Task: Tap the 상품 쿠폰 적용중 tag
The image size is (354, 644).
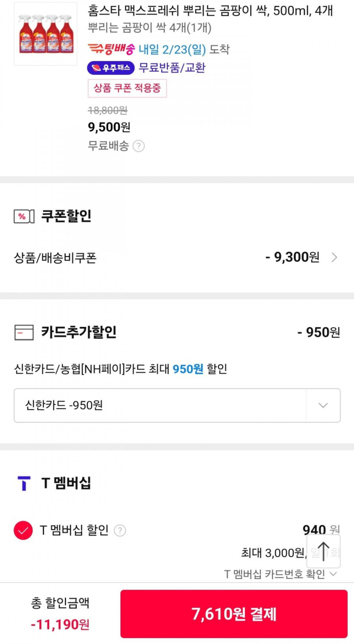Action: 127,88
